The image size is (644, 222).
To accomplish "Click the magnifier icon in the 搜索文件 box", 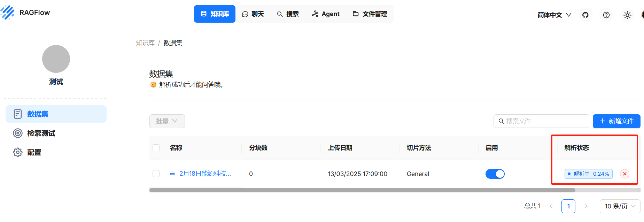I will point(502,121).
